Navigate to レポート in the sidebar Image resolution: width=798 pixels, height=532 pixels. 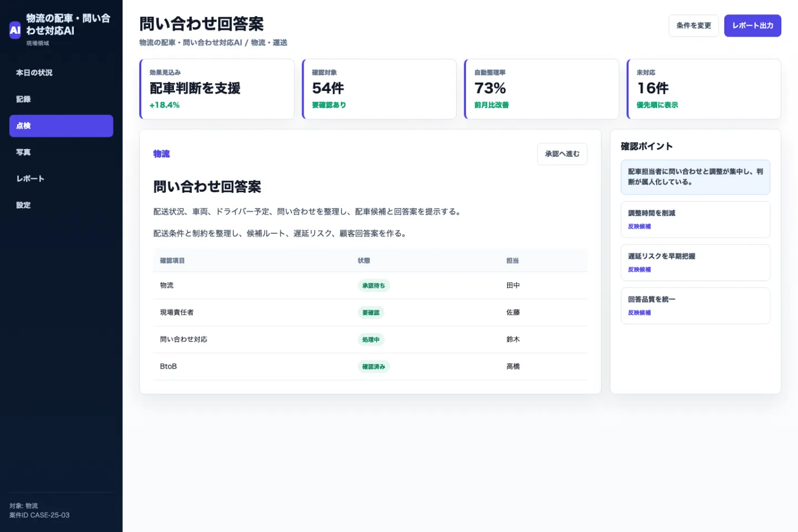[x=61, y=178]
